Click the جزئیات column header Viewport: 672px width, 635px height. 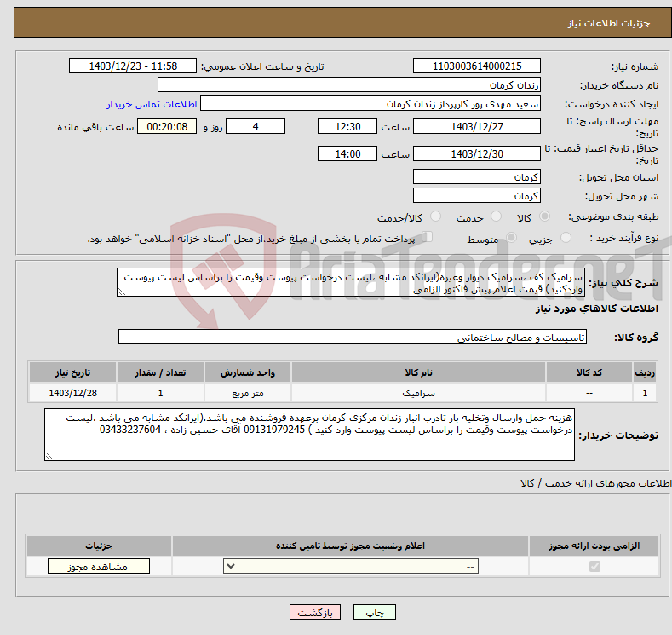point(99,546)
